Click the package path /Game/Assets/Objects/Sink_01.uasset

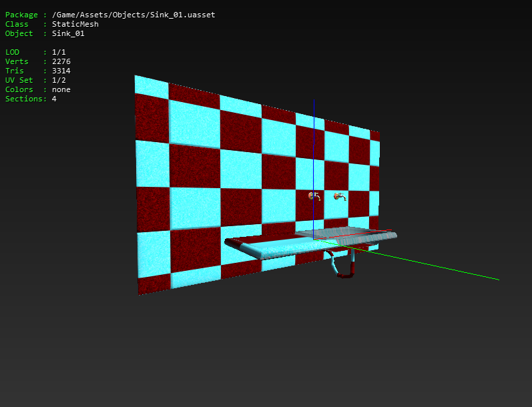pyautogui.click(x=134, y=15)
